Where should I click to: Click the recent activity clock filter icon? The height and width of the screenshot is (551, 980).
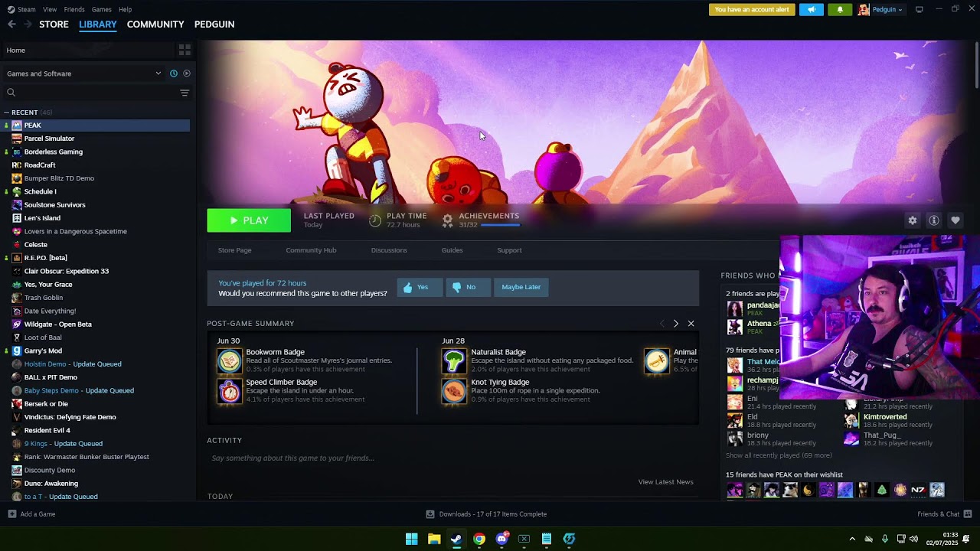(x=174, y=73)
